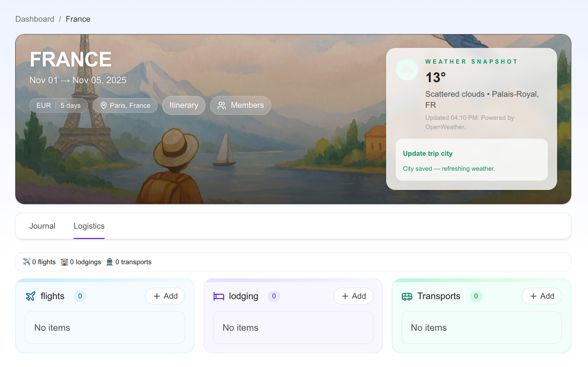
Task: Open the Dashboard breadcrumb link
Action: click(35, 19)
